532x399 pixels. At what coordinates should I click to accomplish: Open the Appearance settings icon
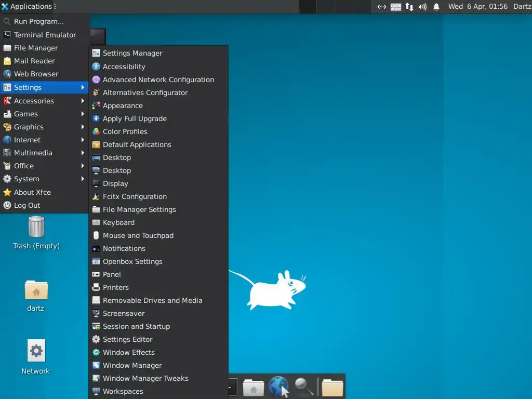96,105
